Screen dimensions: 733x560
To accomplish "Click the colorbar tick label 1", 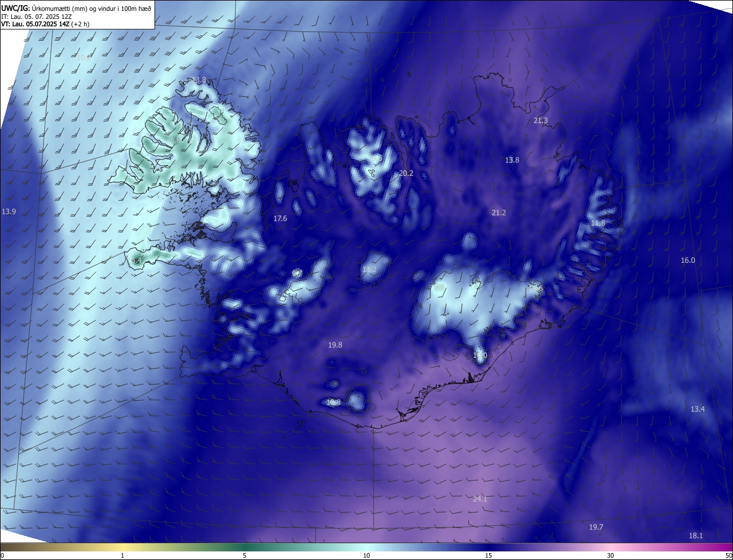I will click(x=123, y=555).
